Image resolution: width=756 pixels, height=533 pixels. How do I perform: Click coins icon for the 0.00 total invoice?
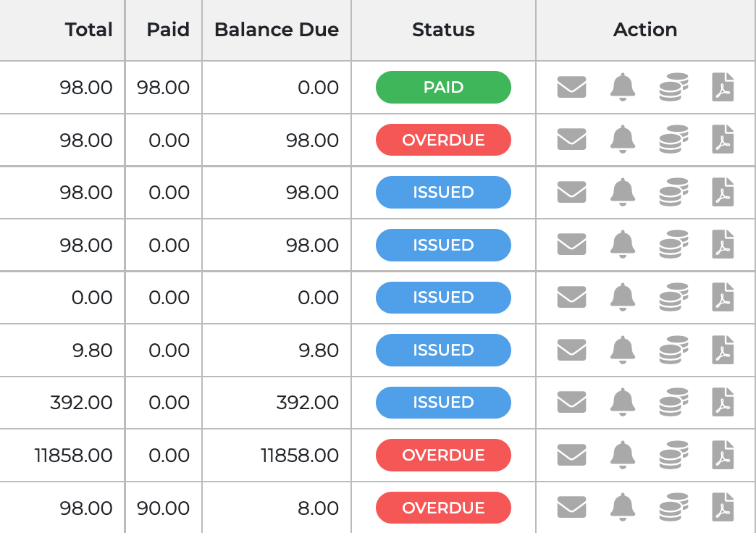pos(673,298)
